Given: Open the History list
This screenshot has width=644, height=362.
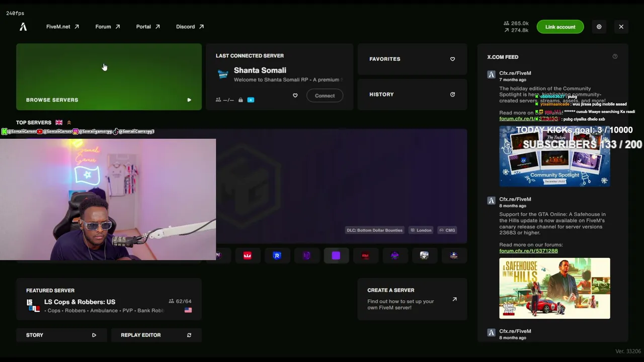Looking at the screenshot, I should coord(412,95).
